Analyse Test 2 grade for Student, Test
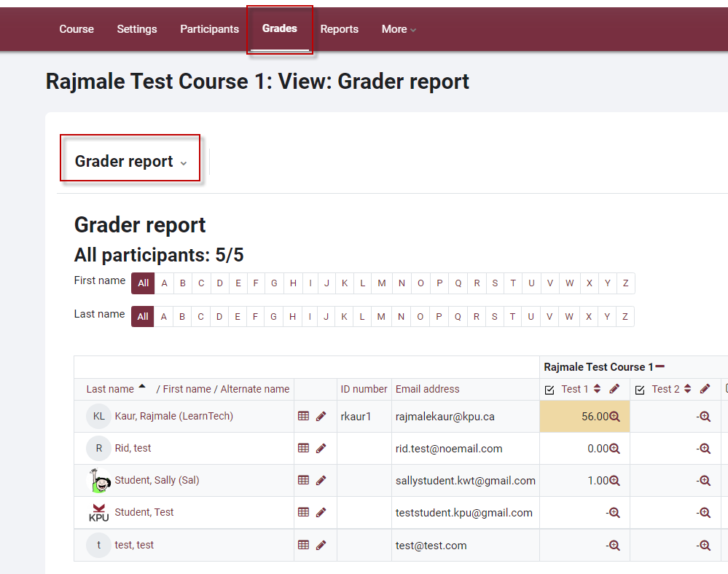Image resolution: width=728 pixels, height=574 pixels. 705,512
